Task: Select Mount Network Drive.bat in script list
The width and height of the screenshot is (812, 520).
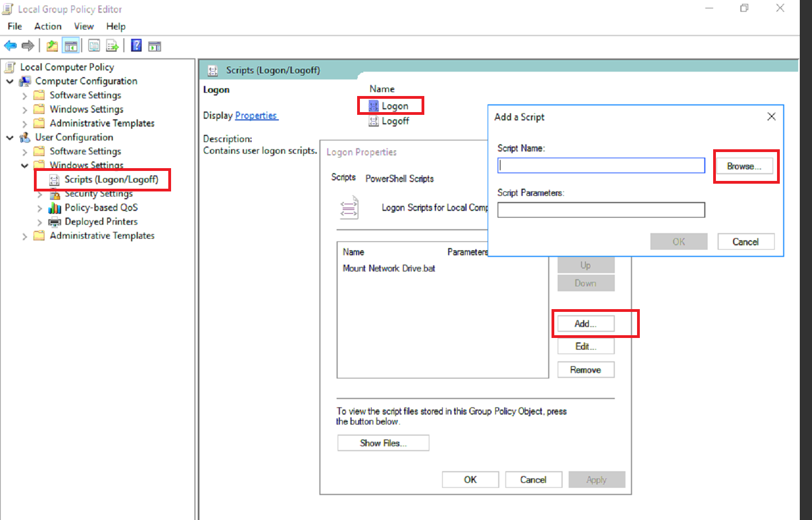Action: click(389, 268)
